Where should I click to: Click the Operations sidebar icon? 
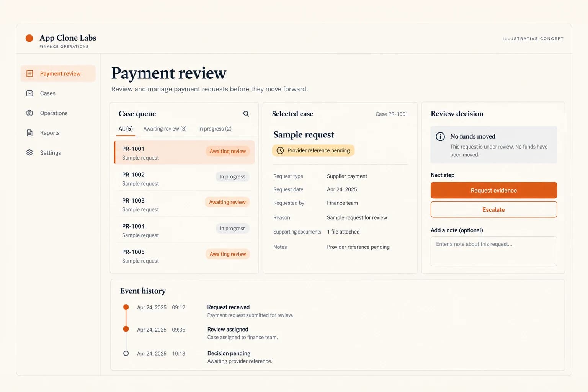point(29,113)
